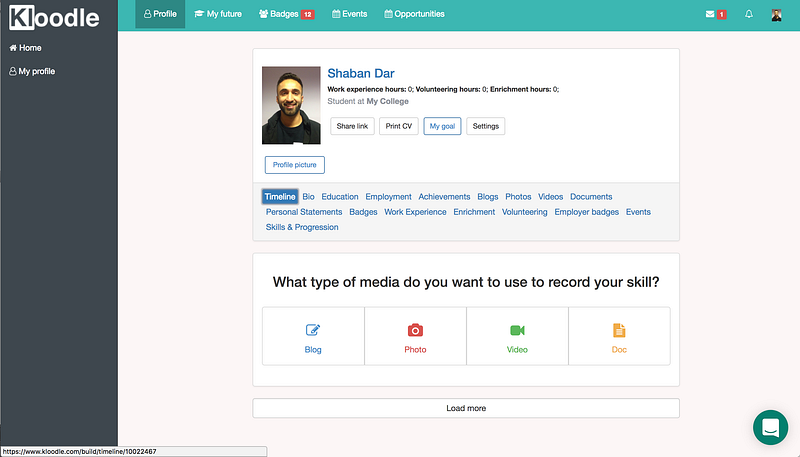Switch to the Education section
Viewport: 800px width, 457px height.
click(x=340, y=197)
